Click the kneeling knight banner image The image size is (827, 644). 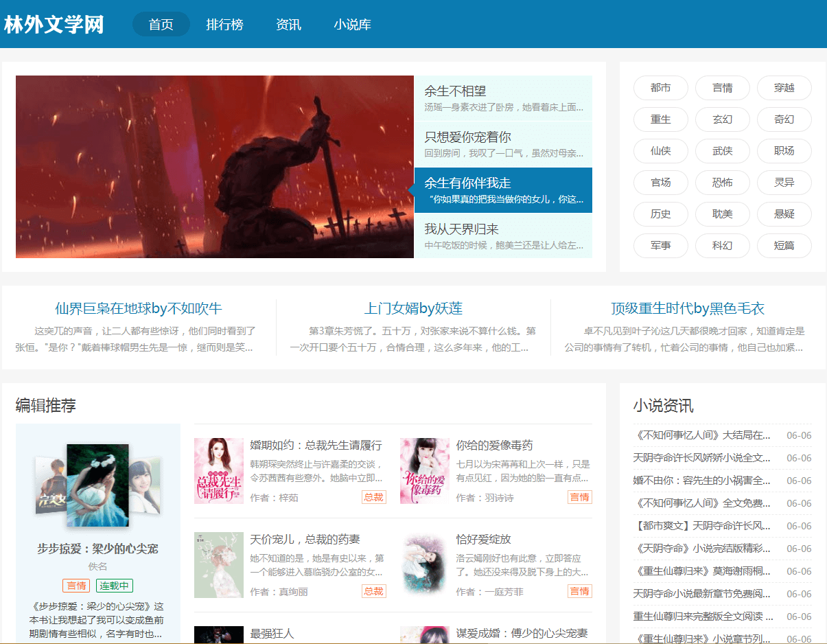coord(214,167)
